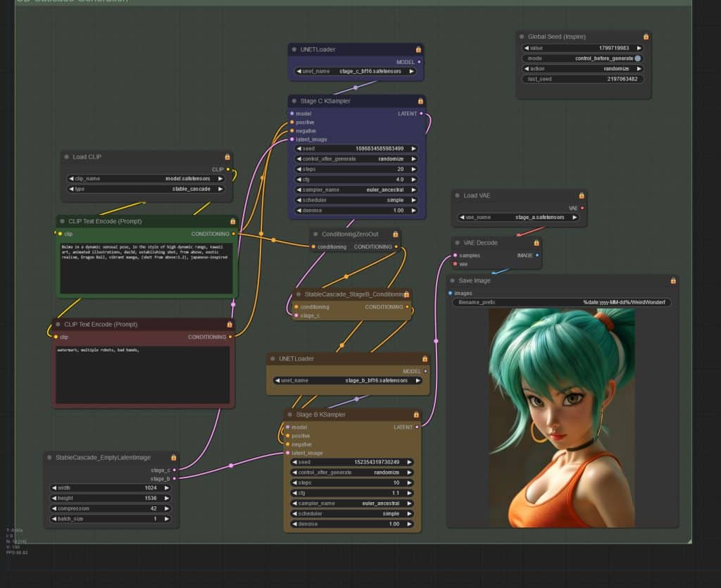Collapse the Global Seed (Inspire) node via its title dot
721x588 pixels.
[522, 37]
